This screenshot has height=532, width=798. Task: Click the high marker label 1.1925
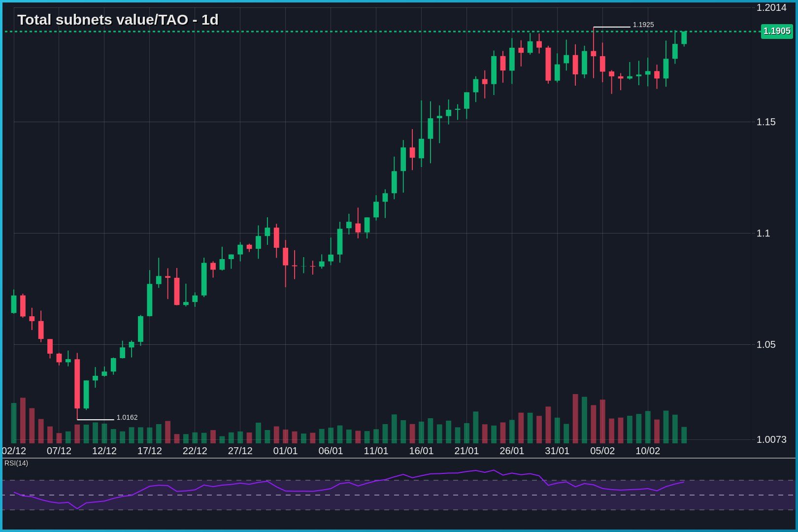tap(643, 25)
